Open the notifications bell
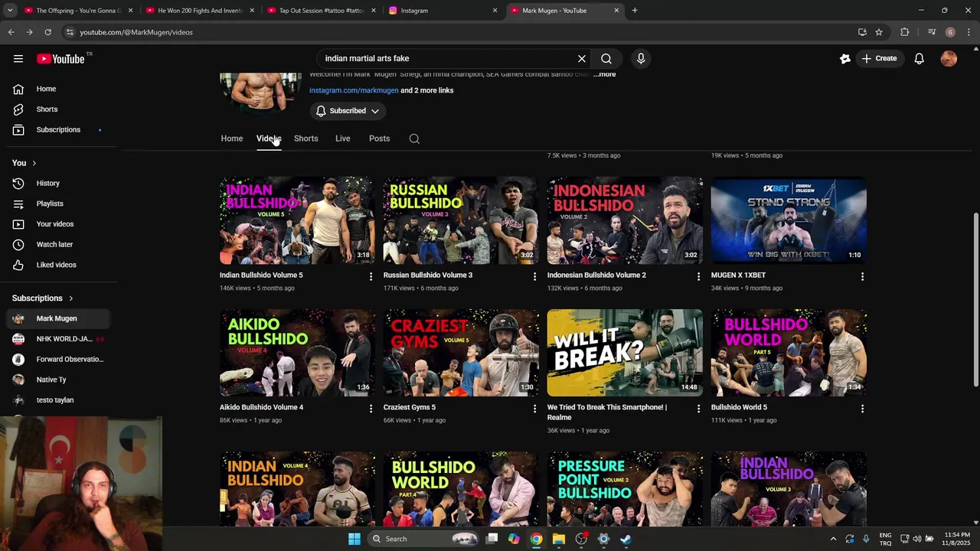 click(x=920, y=58)
